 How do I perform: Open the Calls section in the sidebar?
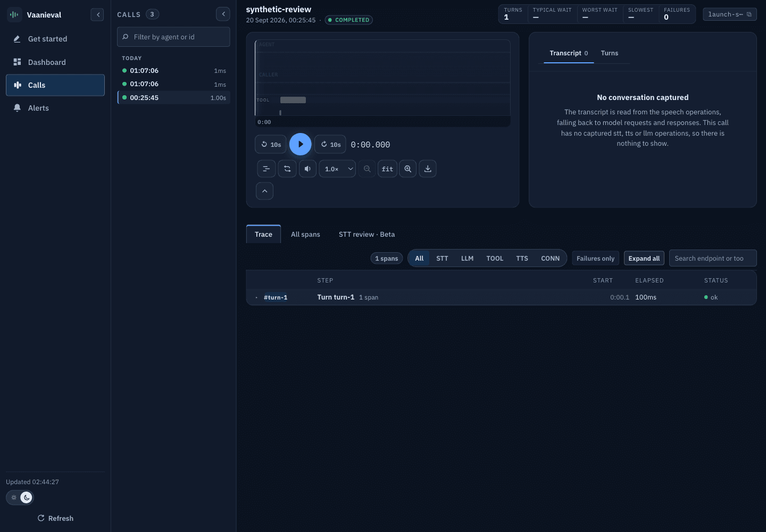[55, 85]
